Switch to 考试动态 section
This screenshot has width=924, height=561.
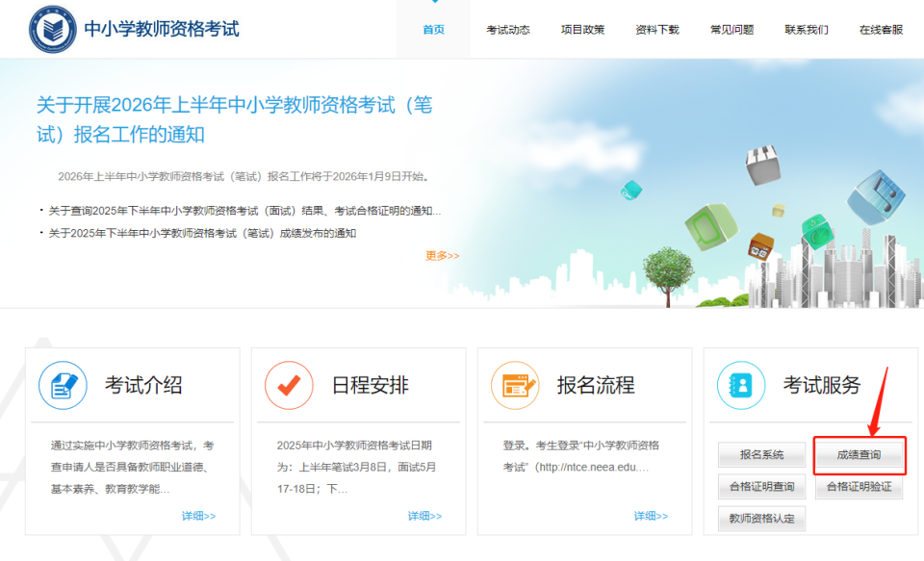click(x=508, y=29)
